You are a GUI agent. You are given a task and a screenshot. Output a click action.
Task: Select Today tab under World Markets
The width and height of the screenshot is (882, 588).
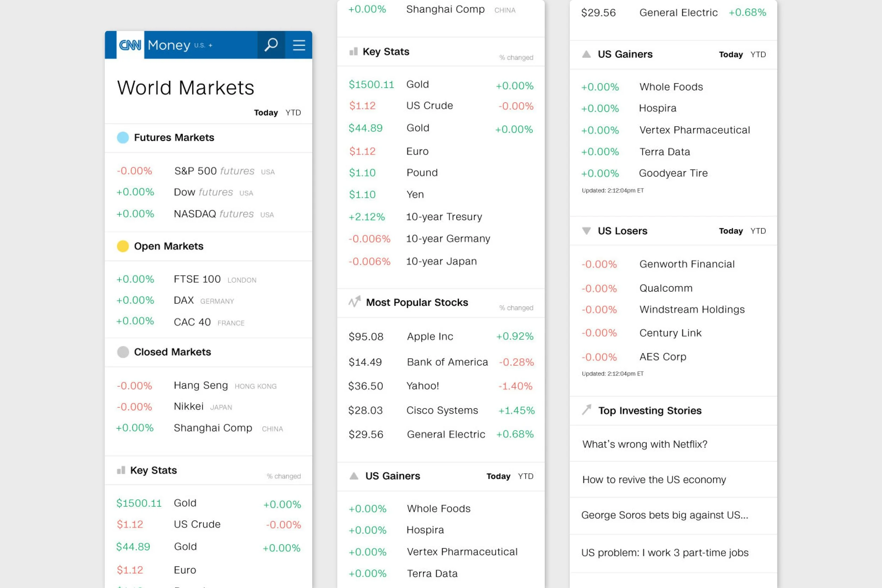click(x=266, y=113)
